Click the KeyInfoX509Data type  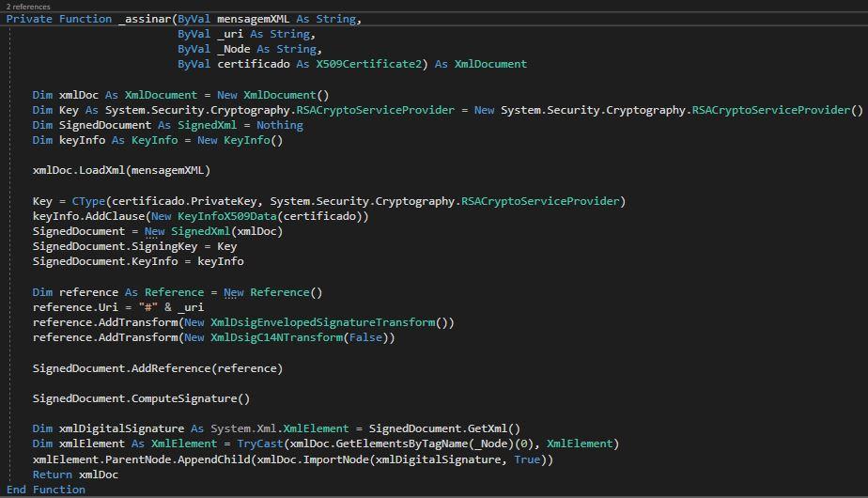pos(227,216)
